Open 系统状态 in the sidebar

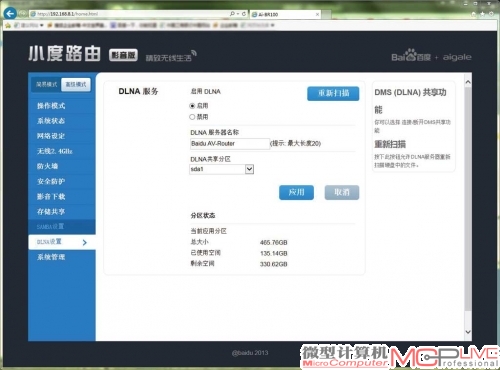[62, 121]
